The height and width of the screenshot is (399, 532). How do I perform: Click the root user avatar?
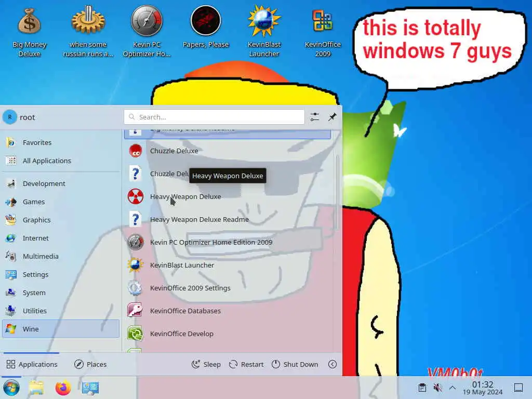pos(10,117)
